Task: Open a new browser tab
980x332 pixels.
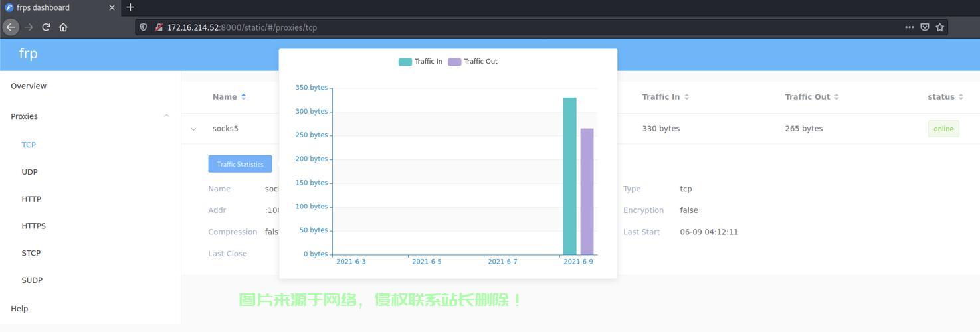Action: [x=130, y=7]
